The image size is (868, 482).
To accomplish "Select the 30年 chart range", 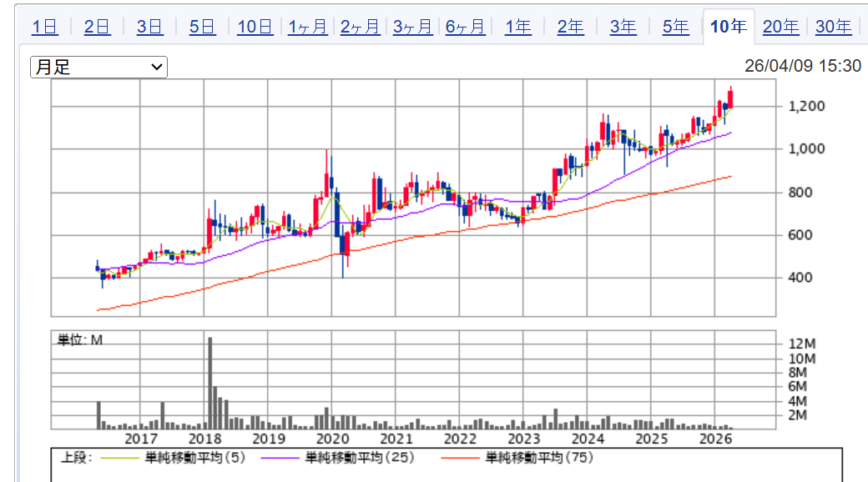I will pos(833,27).
